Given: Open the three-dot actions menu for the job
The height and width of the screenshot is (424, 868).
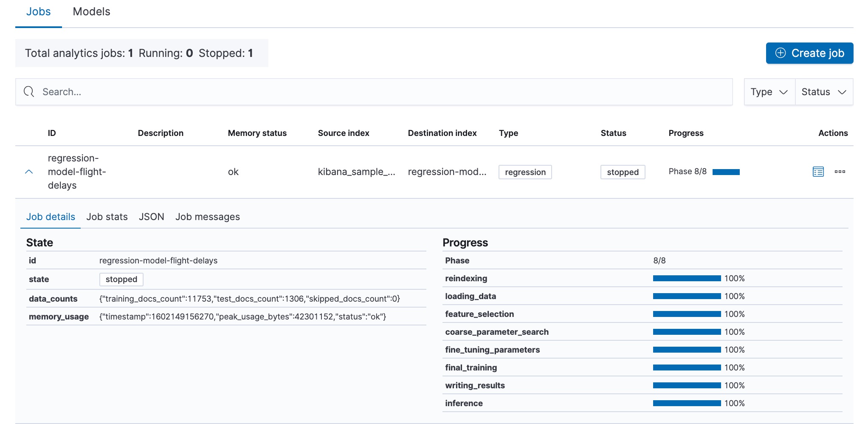Looking at the screenshot, I should [x=840, y=172].
